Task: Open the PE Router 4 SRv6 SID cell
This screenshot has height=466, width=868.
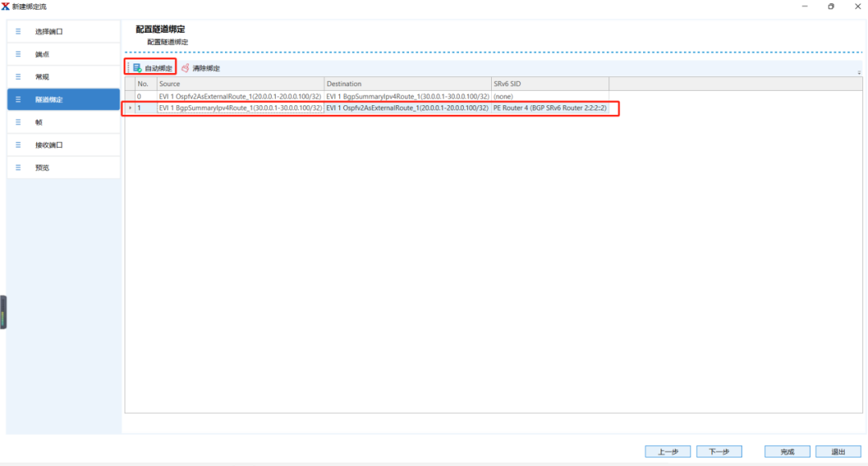Action: [x=551, y=108]
